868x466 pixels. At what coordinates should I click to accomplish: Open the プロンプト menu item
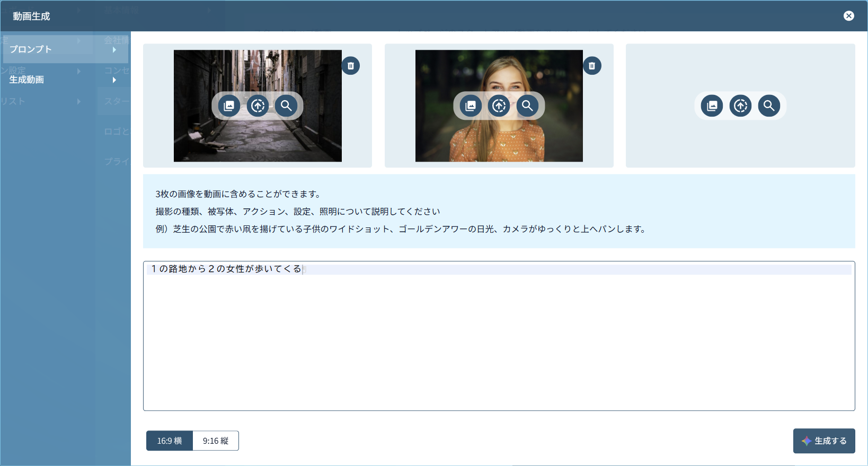[65, 49]
